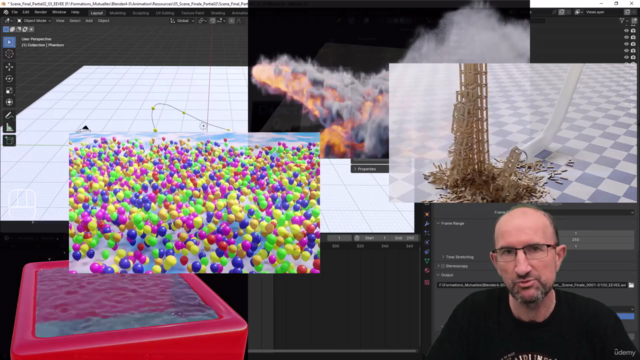Screen dimensions: 640x360
Task: Choose the Subtract Selection mode icon
Action: click(19, 29)
